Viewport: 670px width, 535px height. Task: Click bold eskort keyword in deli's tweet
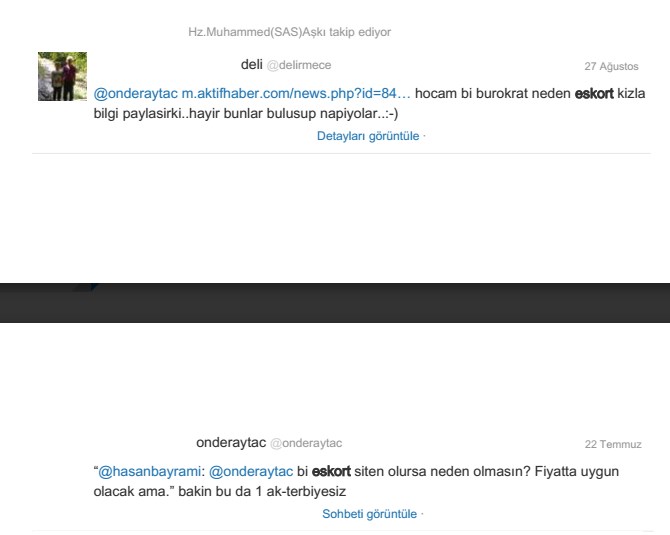tap(594, 94)
